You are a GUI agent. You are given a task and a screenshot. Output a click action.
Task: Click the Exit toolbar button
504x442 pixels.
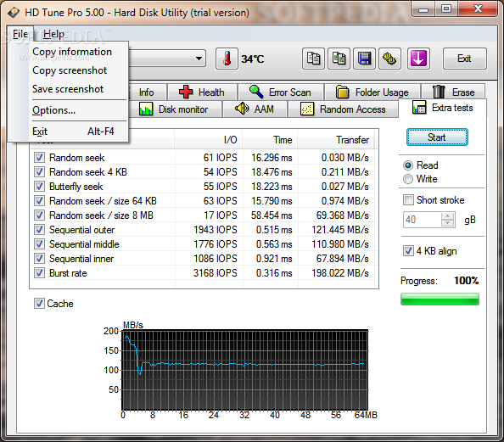click(x=464, y=59)
